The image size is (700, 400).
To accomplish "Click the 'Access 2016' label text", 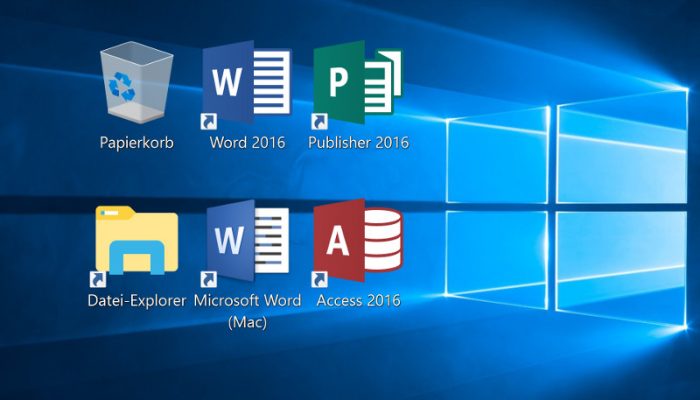I will (358, 300).
